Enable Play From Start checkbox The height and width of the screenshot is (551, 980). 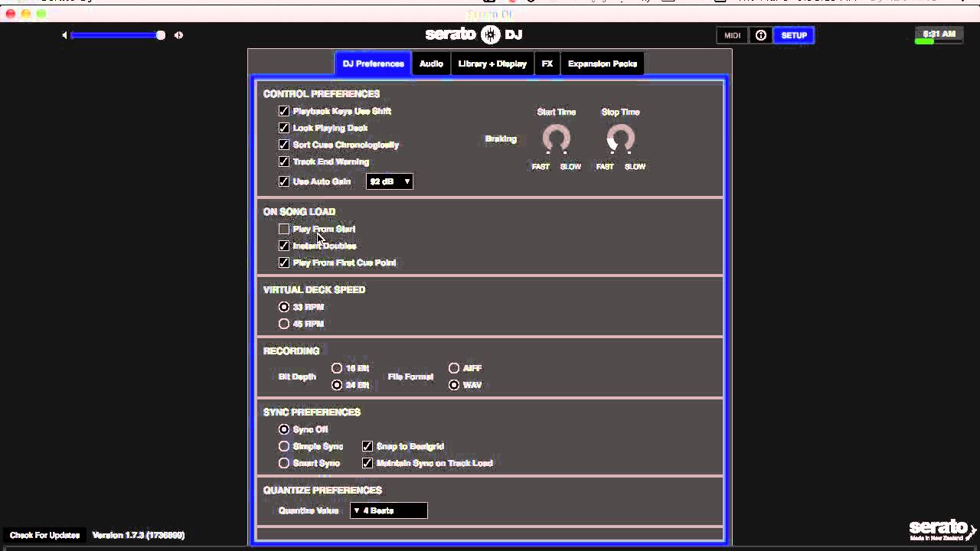pyautogui.click(x=284, y=230)
